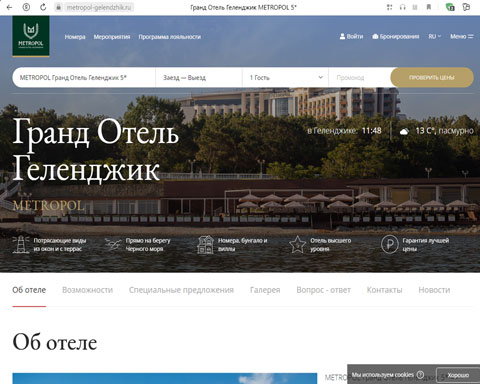This screenshot has width=480, height=384.
Task: Open the hamburger icon beside Меню
Action: click(471, 36)
